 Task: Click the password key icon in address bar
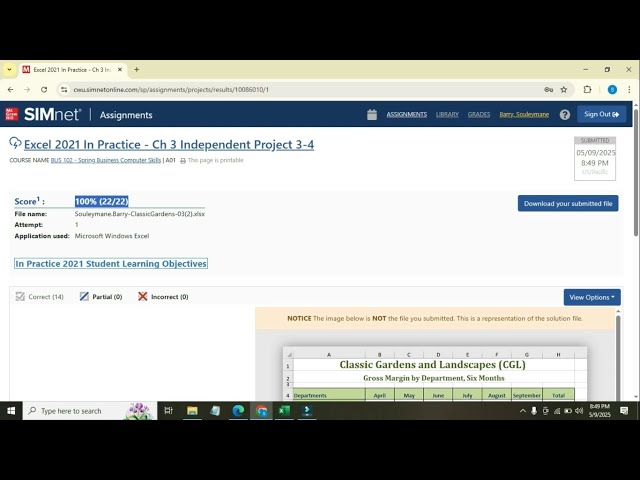(x=549, y=89)
